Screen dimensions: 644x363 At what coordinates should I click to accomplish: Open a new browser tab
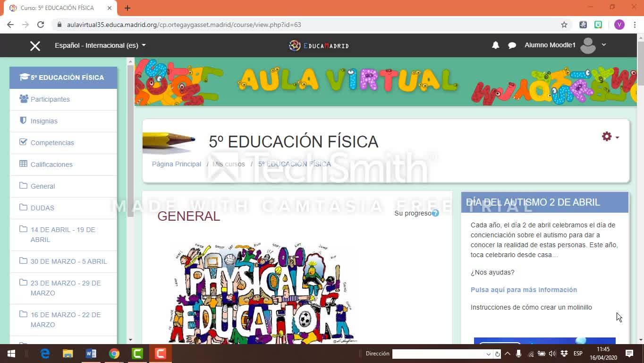point(127,8)
